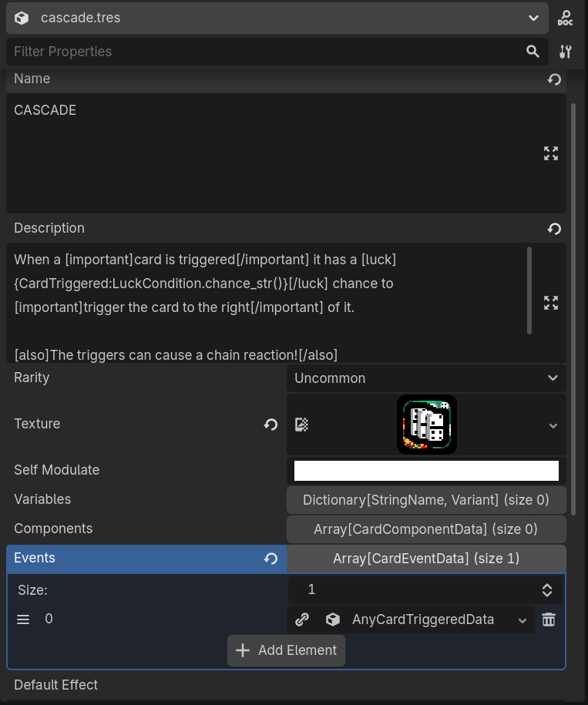
Task: Delete element 0 with trash icon
Action: pos(549,619)
